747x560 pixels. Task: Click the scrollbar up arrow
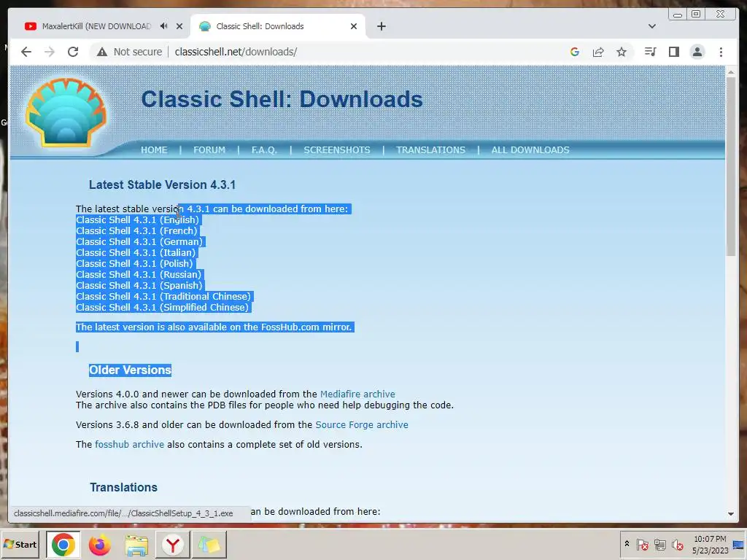click(731, 72)
